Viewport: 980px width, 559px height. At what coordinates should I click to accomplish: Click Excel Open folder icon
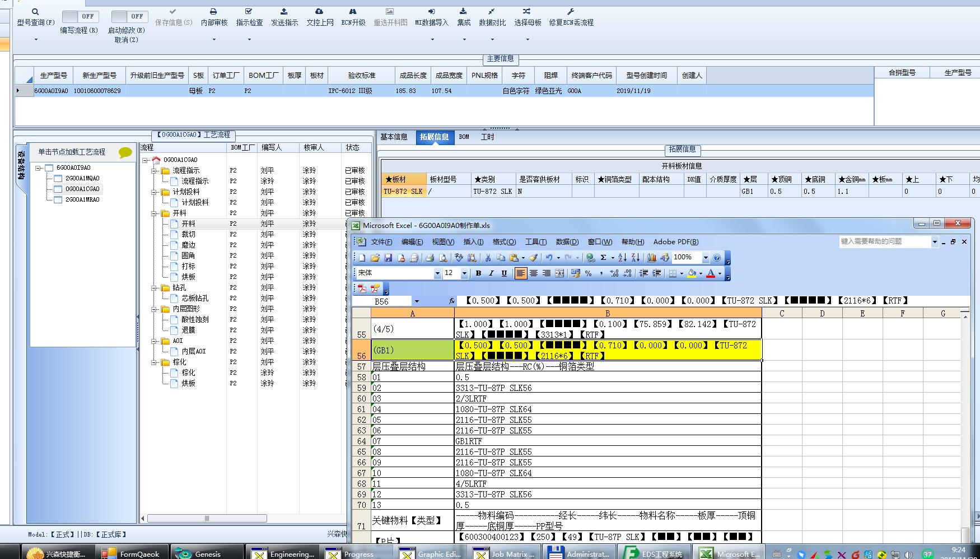(375, 258)
